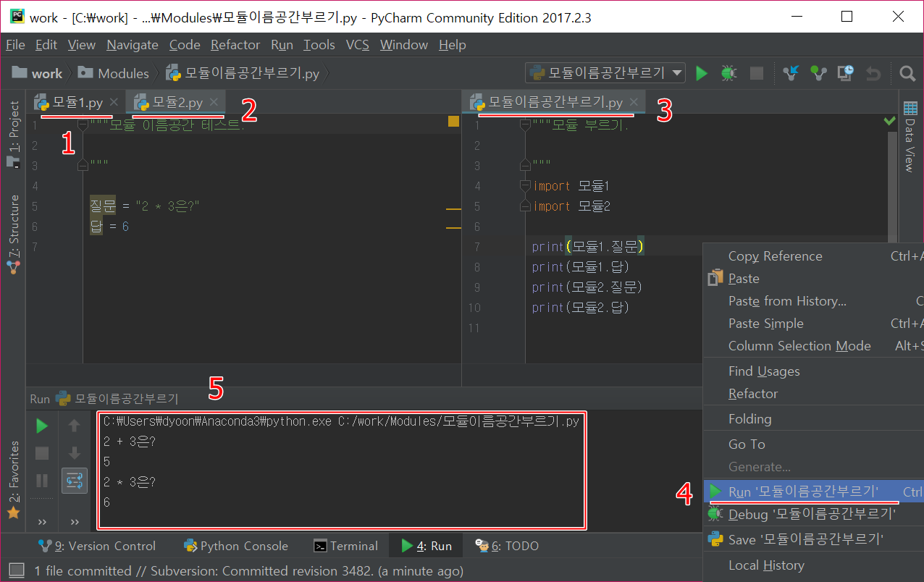Toggle the import block fold in right editor
924x582 pixels.
pos(526,186)
